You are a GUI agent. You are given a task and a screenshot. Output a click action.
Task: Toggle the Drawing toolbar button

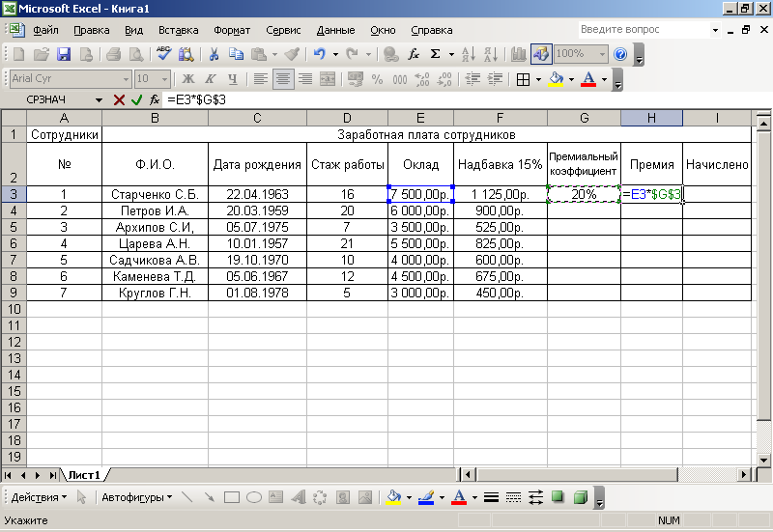coord(541,54)
